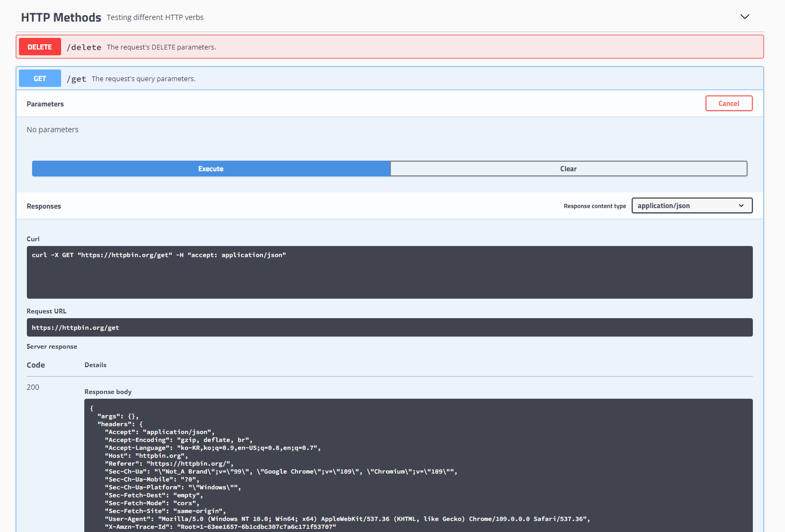Click the curl command text box
Image resolution: width=785 pixels, height=532 pixels.
(390, 272)
